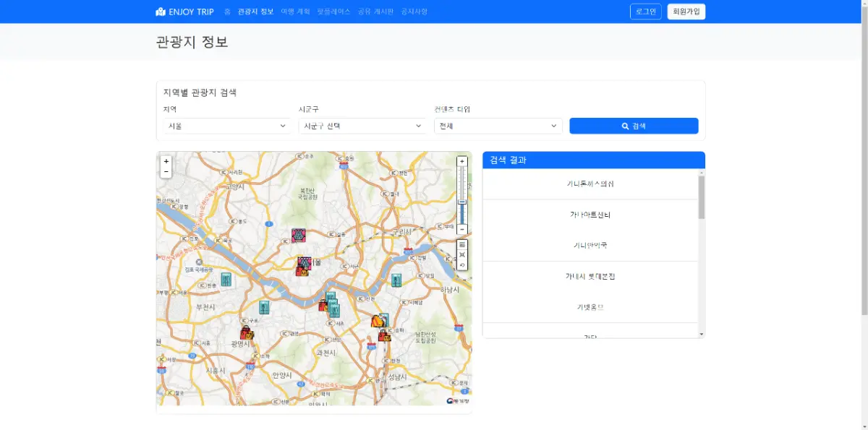Click the search results list scrollbar
Viewport: 868px width, 430px height.
pos(701,197)
